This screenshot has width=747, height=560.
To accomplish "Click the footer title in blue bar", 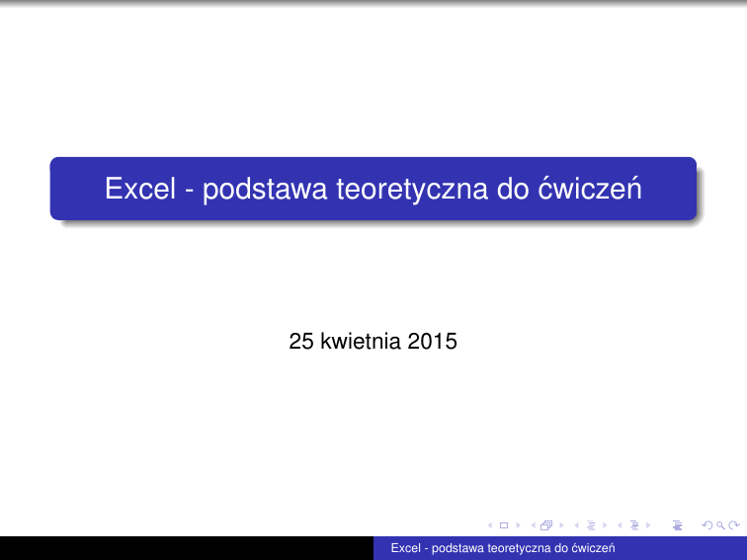I will (504, 548).
